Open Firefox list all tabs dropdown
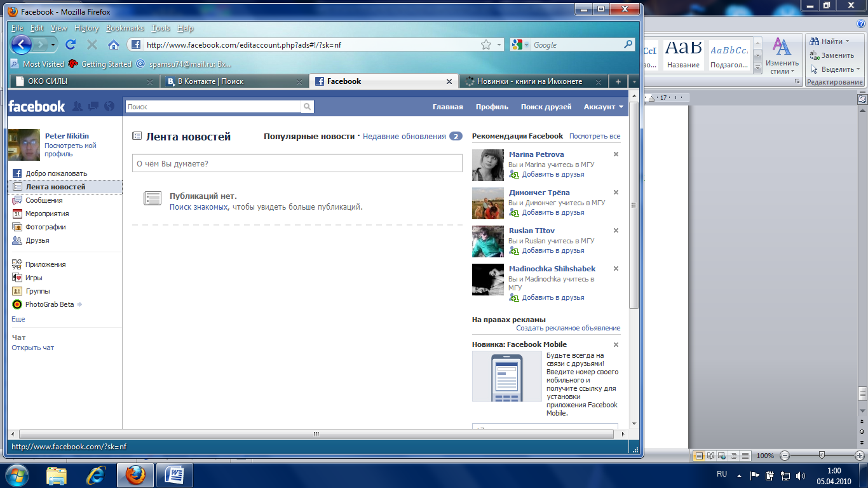The width and height of the screenshot is (868, 488). tap(634, 81)
